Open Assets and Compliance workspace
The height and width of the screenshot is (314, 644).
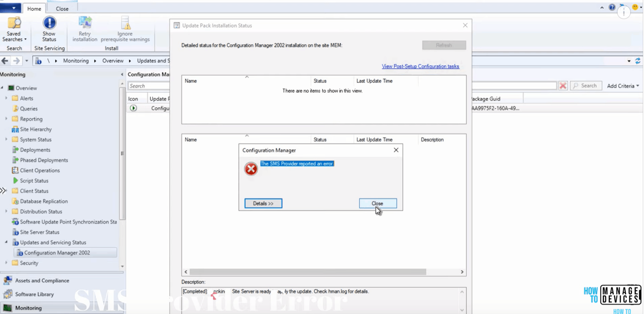42,281
